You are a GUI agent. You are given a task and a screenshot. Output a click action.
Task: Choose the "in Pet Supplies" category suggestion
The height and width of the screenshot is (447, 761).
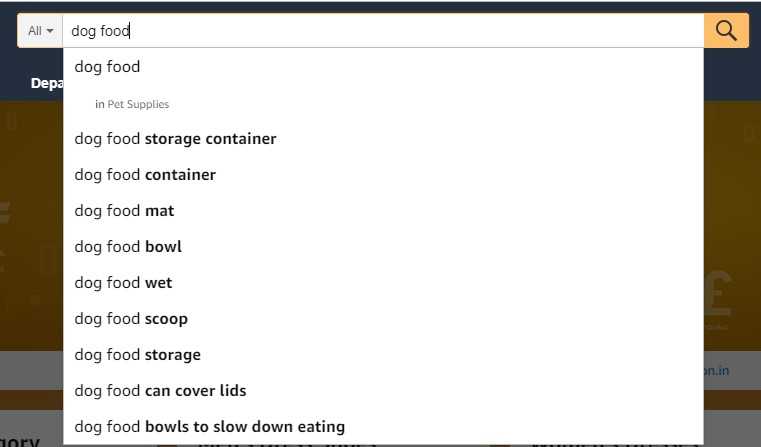pos(132,104)
